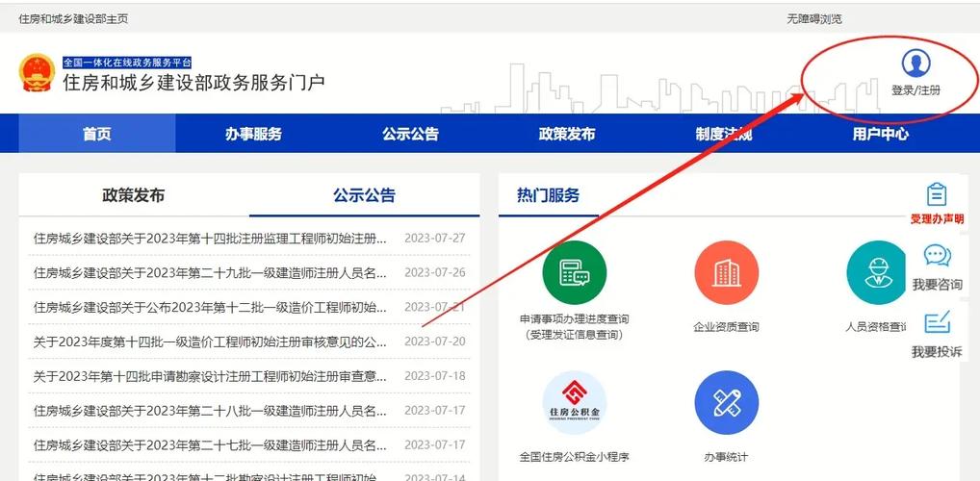This screenshot has height=481, width=980.
Task: Open 公示公告 navigation bar item
Action: coord(411,134)
